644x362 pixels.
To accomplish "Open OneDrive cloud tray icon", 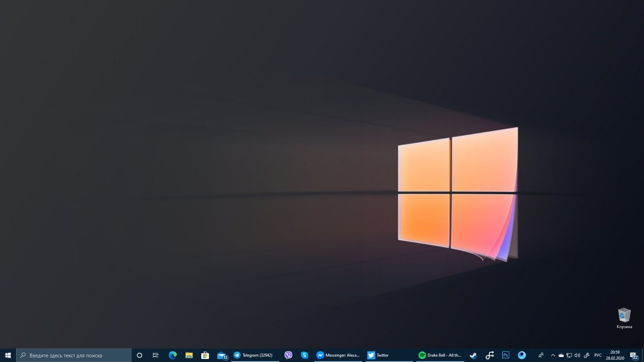I will pyautogui.click(x=561, y=355).
